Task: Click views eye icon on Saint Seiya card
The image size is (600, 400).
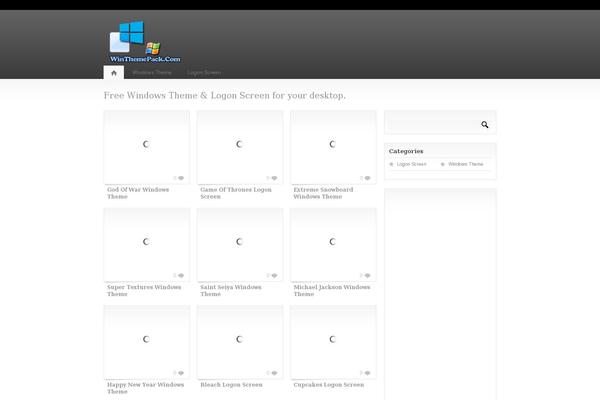Action: [274, 276]
